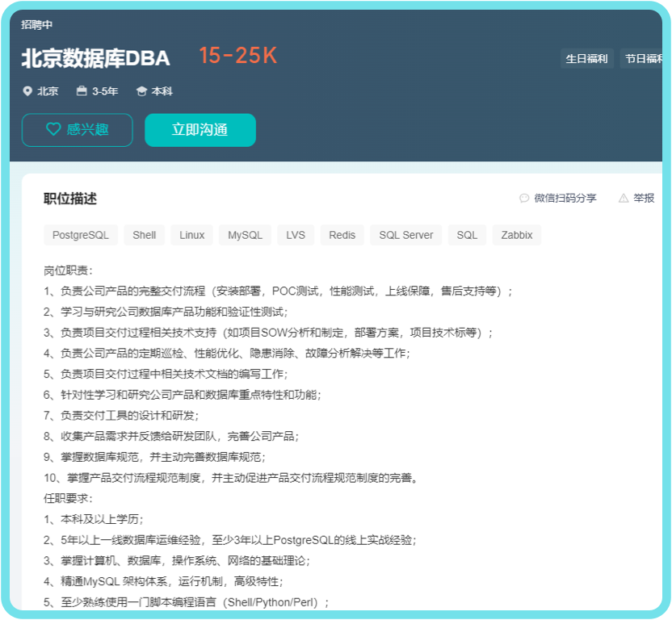Click the graduation cap icon beside 本科
The image size is (672, 620).
click(x=141, y=91)
